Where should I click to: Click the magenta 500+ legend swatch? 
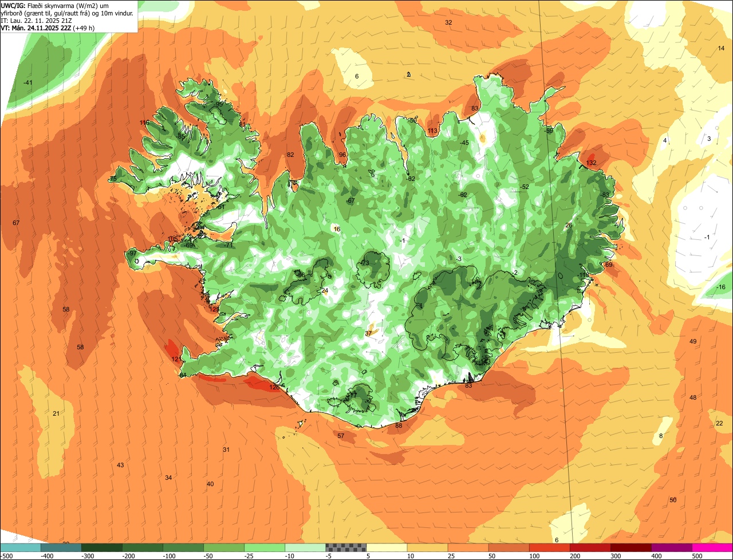coord(712,547)
